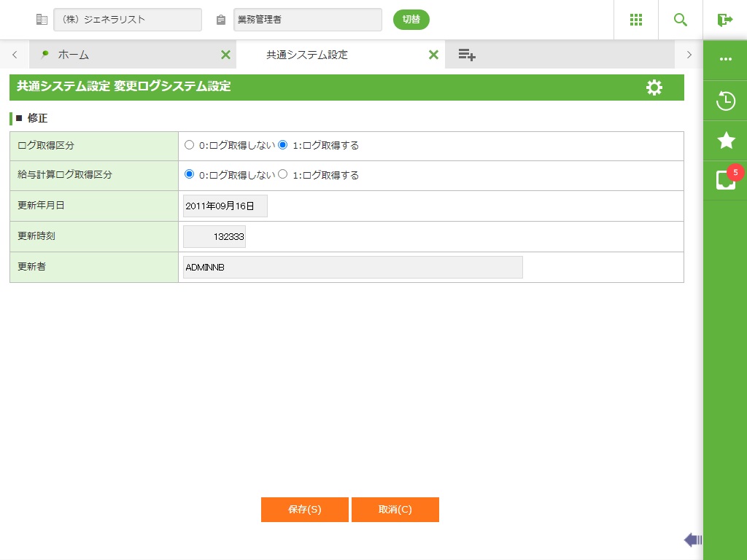Switch to the ホーム tab

73,55
